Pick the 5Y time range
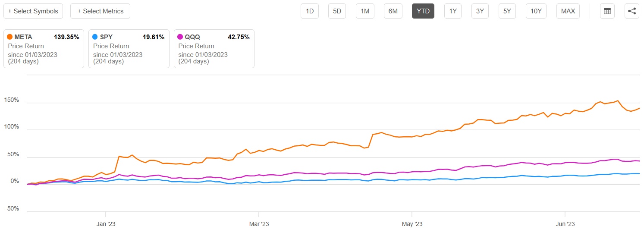The width and height of the screenshot is (644, 242). click(507, 11)
